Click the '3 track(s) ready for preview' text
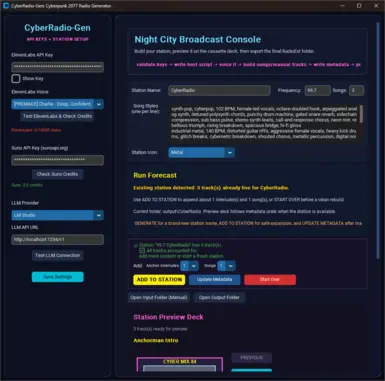385x381 pixels. (x=160, y=329)
